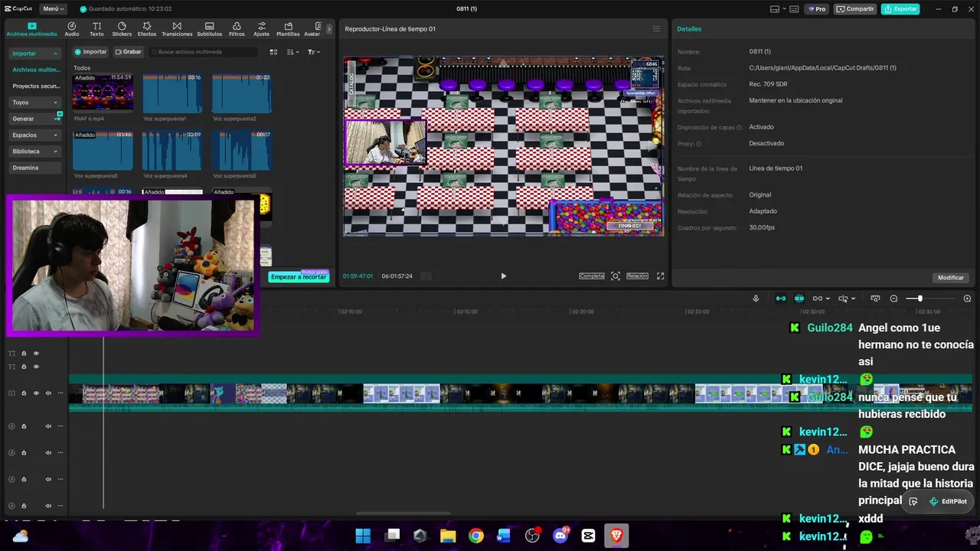This screenshot has height=551, width=980.
Task: Open the feedback icon beside EditPilot
Action: (x=913, y=502)
